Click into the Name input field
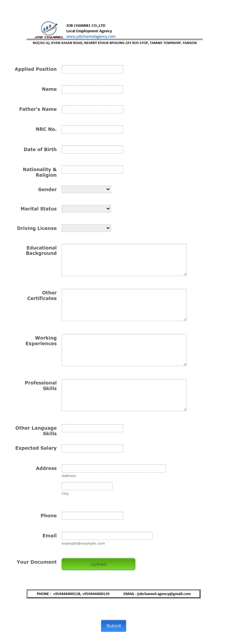 click(92, 89)
